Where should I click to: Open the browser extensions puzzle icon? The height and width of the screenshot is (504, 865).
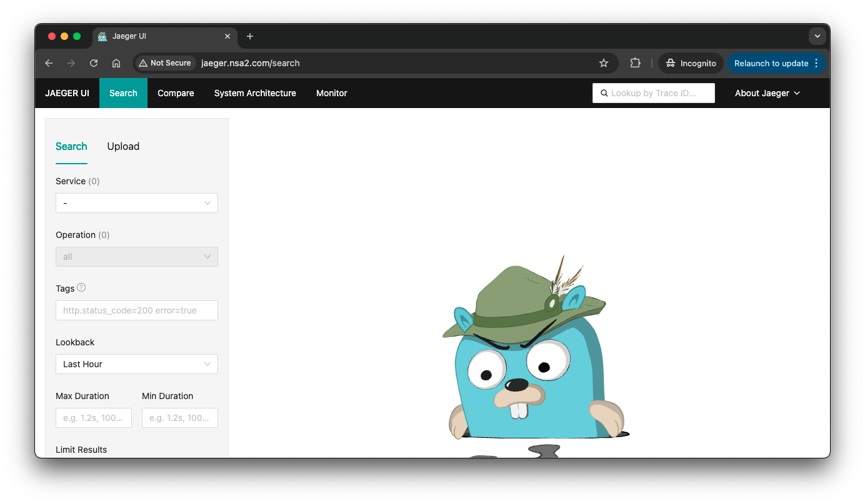635,63
